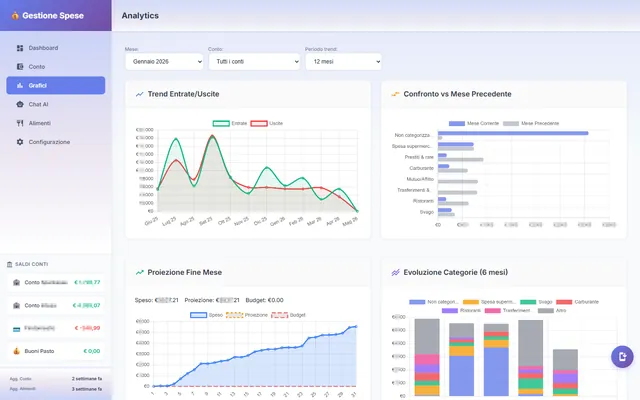Click the Conto wallet icon in sidebar
Image resolution: width=640 pixels, height=400 pixels.
point(20,67)
